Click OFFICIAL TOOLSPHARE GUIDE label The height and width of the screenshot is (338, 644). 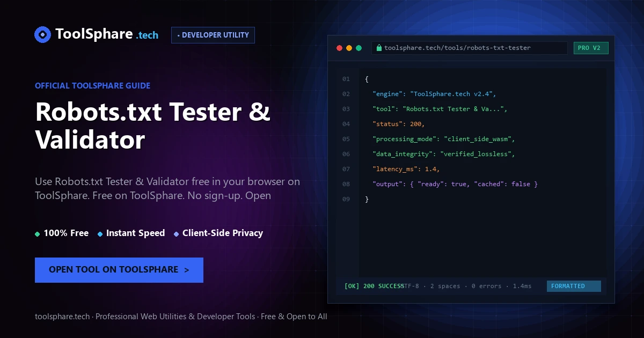click(x=92, y=86)
